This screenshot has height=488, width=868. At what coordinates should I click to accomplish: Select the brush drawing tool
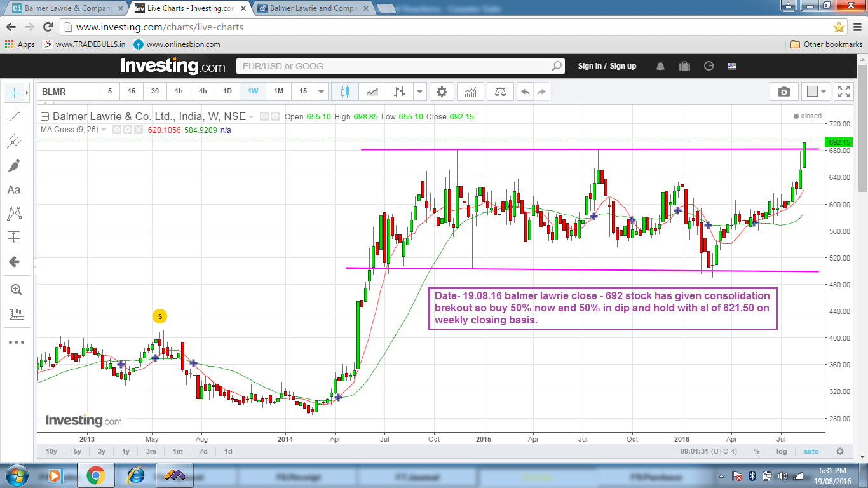[14, 165]
